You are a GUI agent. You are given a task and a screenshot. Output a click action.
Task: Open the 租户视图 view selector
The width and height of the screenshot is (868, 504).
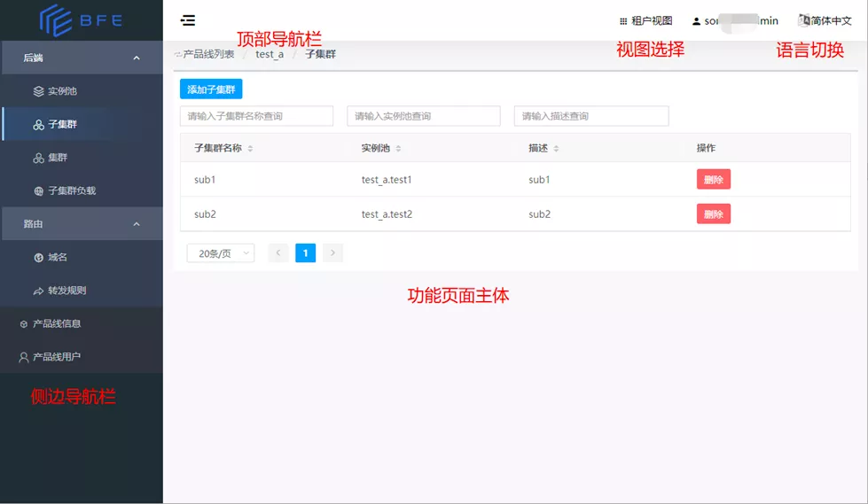point(645,20)
